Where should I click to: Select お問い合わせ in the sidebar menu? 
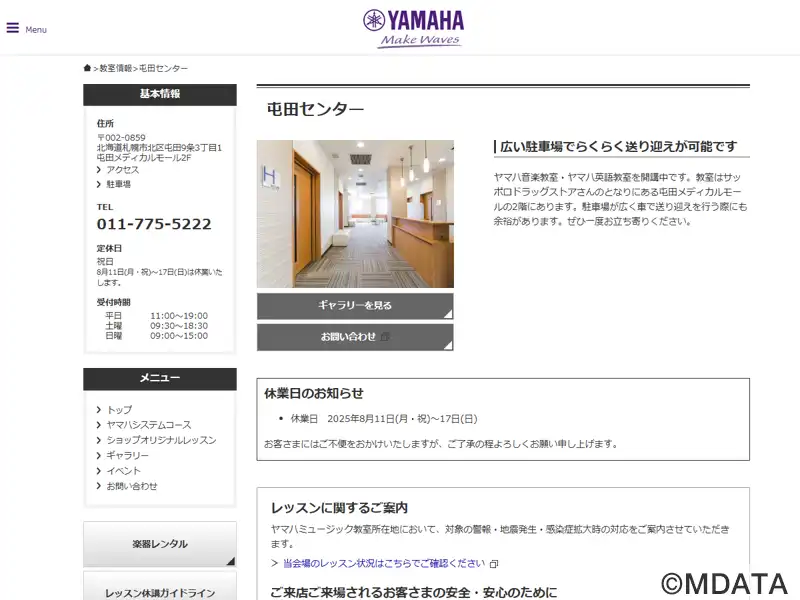pyautogui.click(x=132, y=486)
